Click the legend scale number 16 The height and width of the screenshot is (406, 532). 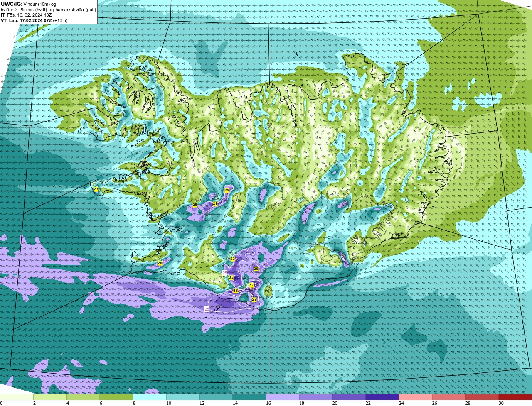tap(268, 403)
